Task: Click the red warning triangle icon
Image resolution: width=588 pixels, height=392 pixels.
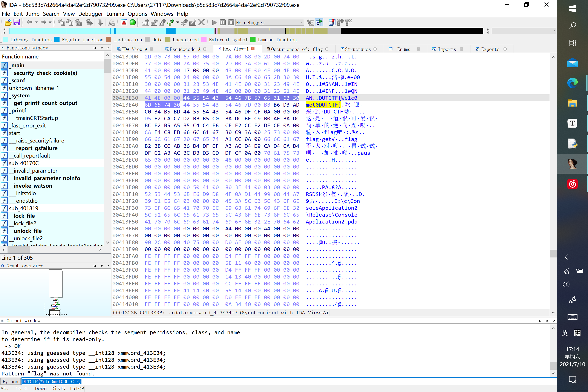Action: pos(124,23)
